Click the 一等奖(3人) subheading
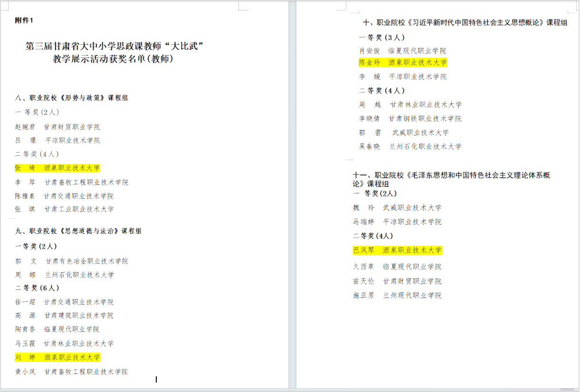 (x=382, y=38)
